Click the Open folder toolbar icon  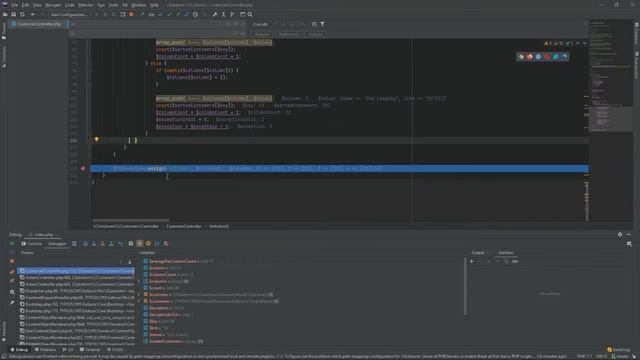point(5,14)
